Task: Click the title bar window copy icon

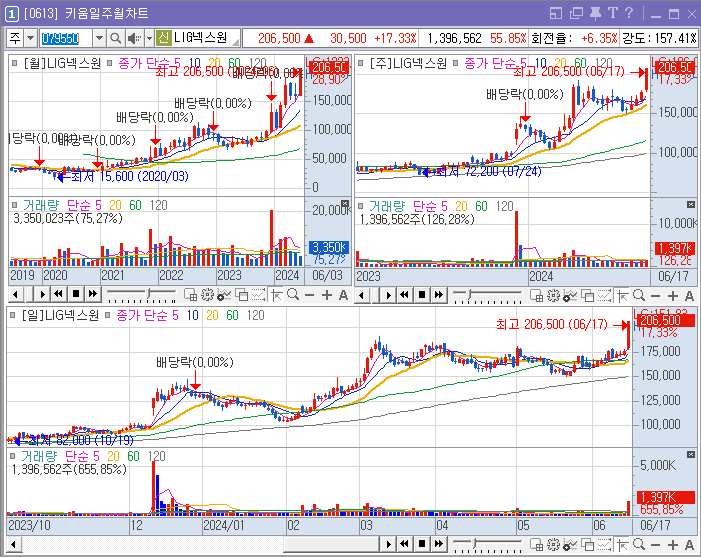Action: [576, 13]
